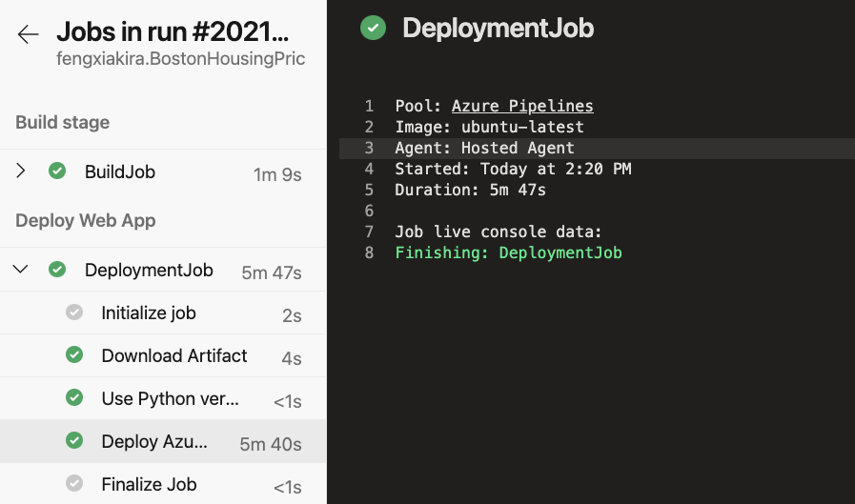Click the DeploymentJob log title
855x504 pixels.
pos(498,29)
